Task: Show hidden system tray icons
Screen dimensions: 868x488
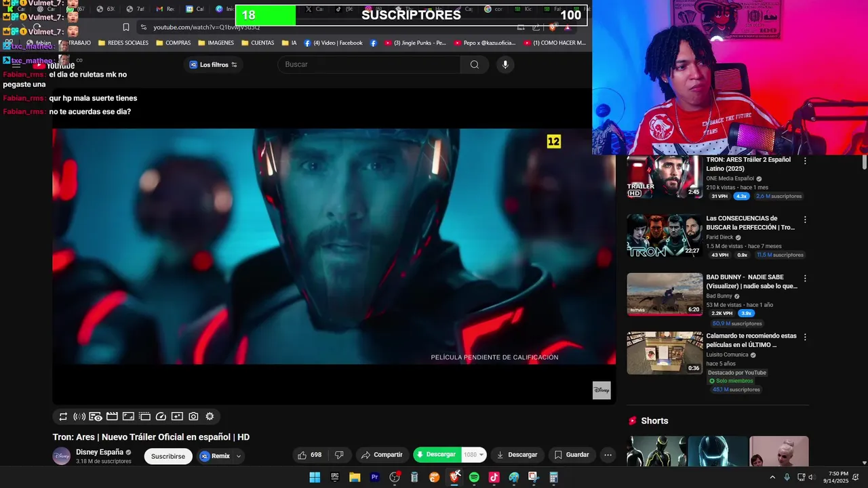Action: pyautogui.click(x=772, y=477)
